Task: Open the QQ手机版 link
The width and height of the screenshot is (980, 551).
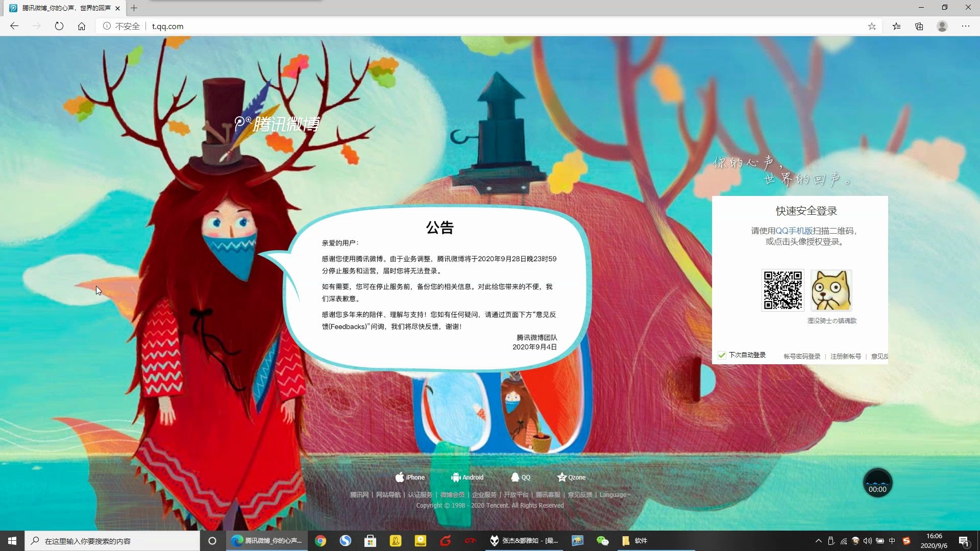Action: [794, 231]
